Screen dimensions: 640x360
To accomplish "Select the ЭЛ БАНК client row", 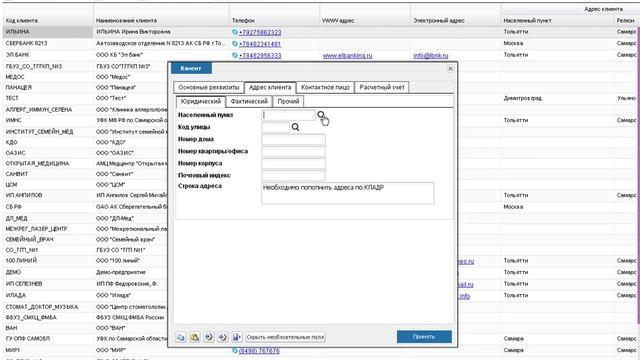I will pos(18,55).
